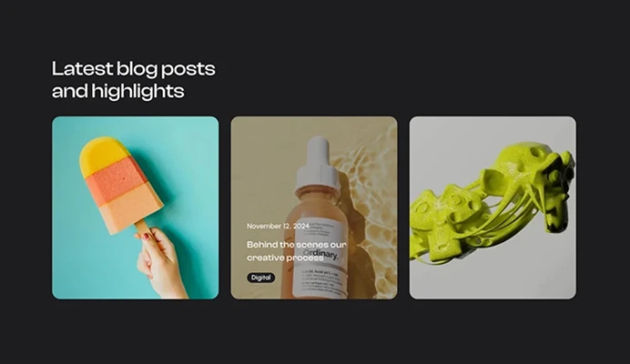Screen dimensions: 630x364
Task: Open the 'Behind the scenes our creative process' title
Action: [297, 251]
